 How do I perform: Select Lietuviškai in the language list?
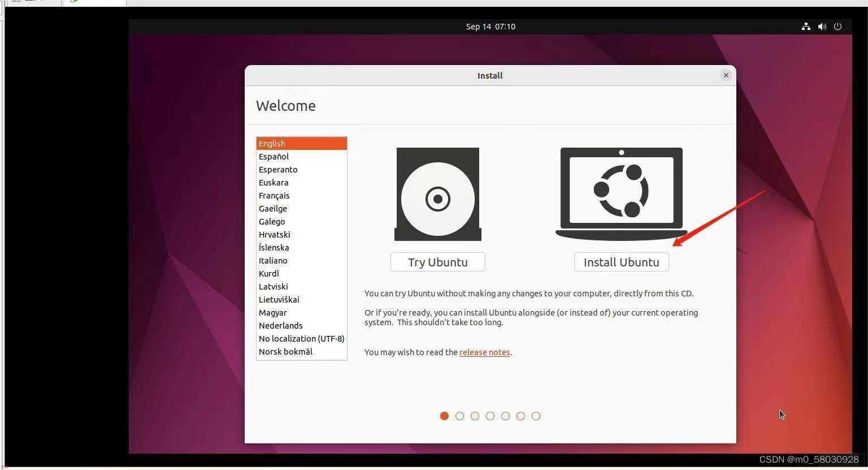tap(302, 300)
